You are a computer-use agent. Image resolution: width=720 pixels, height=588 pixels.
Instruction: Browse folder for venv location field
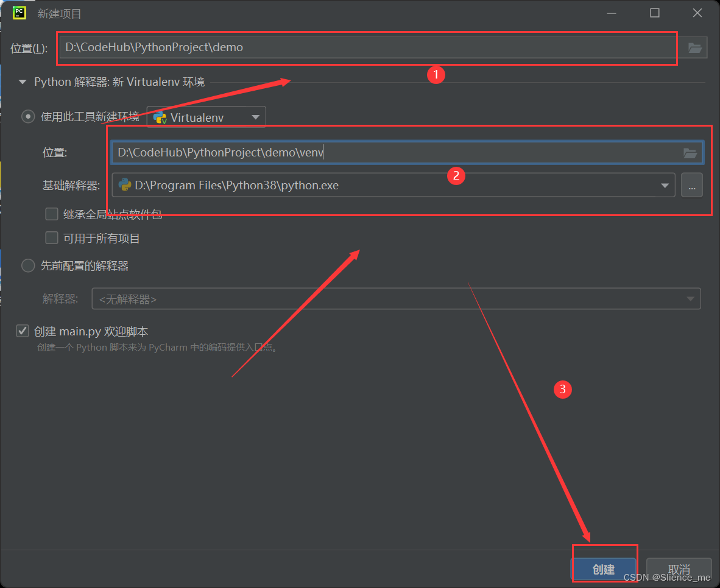[690, 153]
